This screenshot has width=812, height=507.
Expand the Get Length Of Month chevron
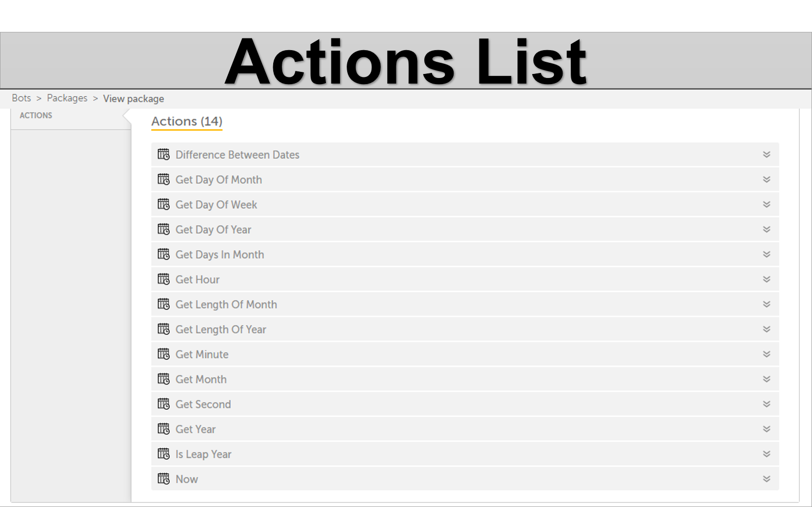tap(766, 304)
